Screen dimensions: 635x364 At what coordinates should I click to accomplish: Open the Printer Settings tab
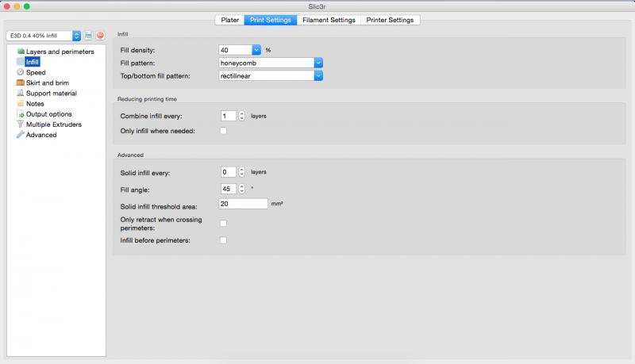coord(390,20)
